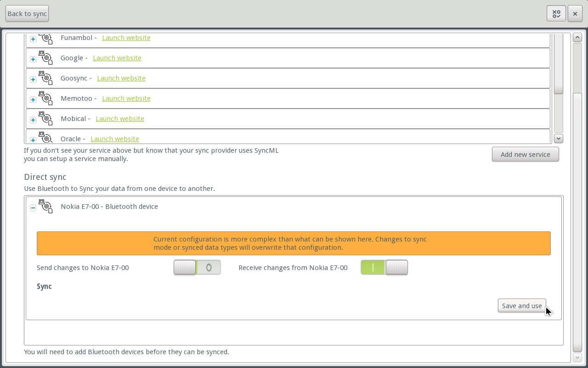Expand the Google service row
The height and width of the screenshot is (368, 588).
coord(33,59)
